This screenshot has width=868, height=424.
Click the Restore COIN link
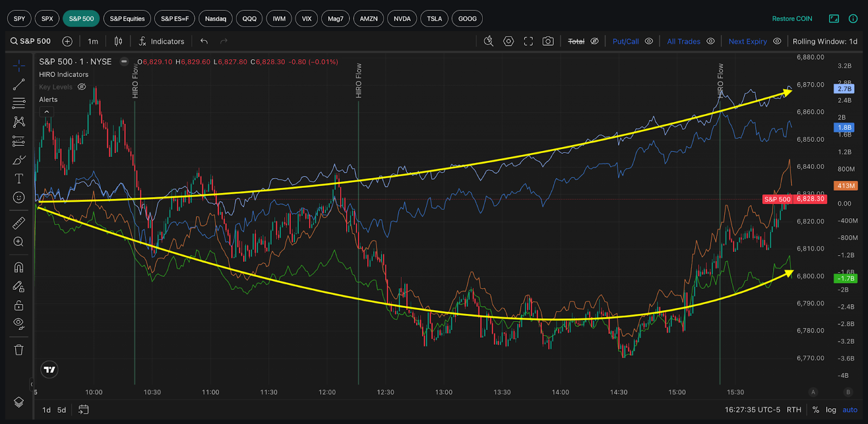point(792,18)
